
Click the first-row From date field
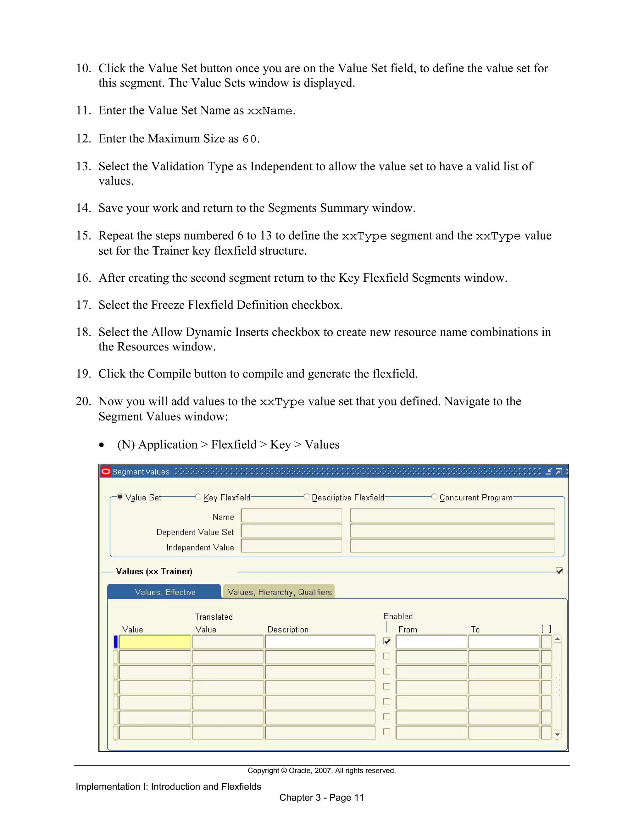click(x=431, y=642)
